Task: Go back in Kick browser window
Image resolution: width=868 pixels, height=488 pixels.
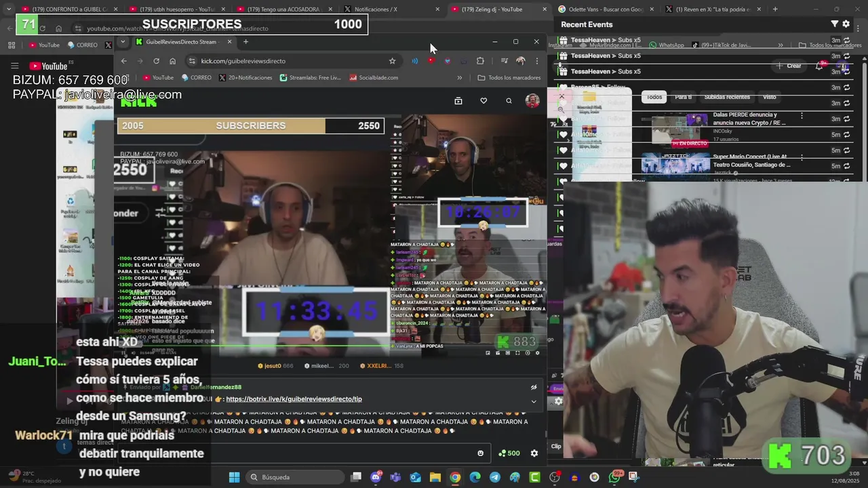Action: pyautogui.click(x=123, y=61)
